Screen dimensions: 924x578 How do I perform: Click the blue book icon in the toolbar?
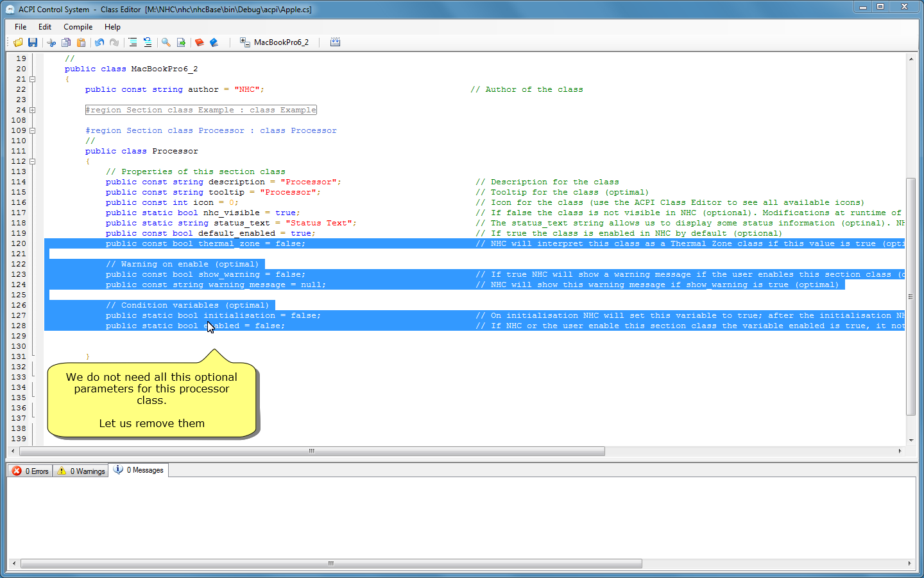(x=214, y=42)
